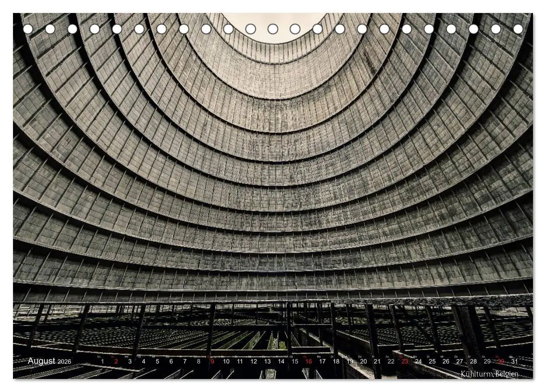Select date 1 in the calendar strip
Viewport: 546px width, 392px height.
tap(102, 361)
